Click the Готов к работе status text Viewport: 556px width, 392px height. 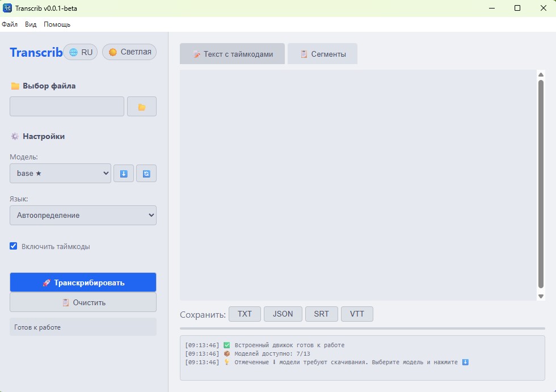click(x=37, y=327)
